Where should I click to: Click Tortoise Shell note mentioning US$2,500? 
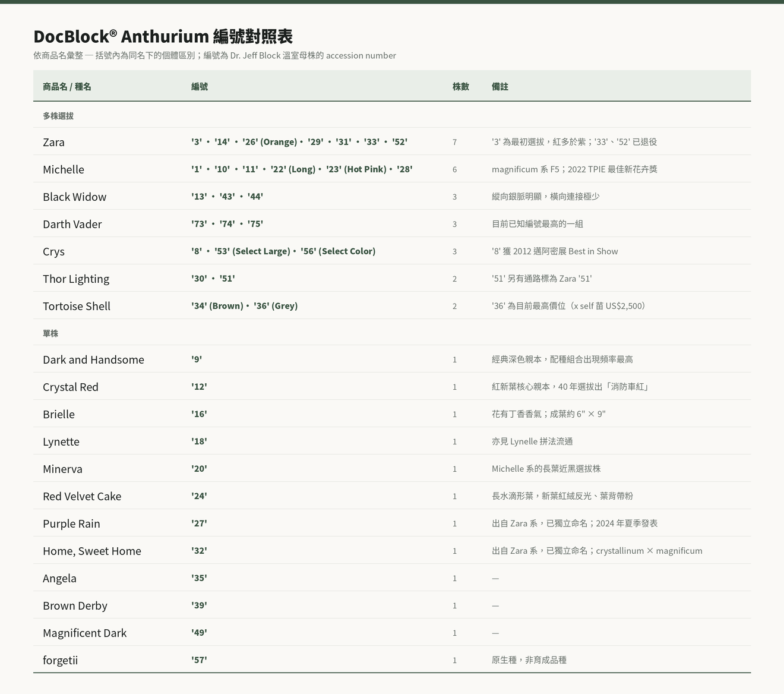(x=570, y=306)
